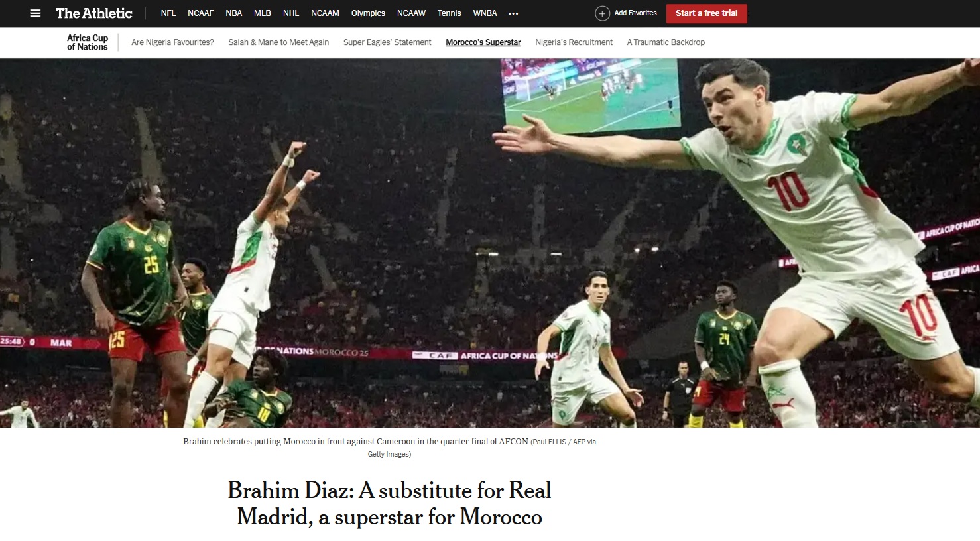Click the Brahim Diaz hero photo
Image resolution: width=980 pixels, height=541 pixels.
pos(490,243)
